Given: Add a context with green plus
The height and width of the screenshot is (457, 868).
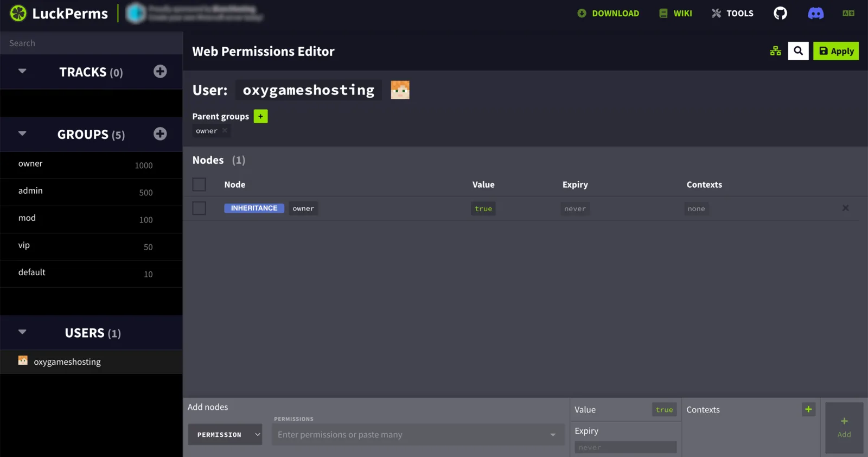Looking at the screenshot, I should tap(808, 410).
